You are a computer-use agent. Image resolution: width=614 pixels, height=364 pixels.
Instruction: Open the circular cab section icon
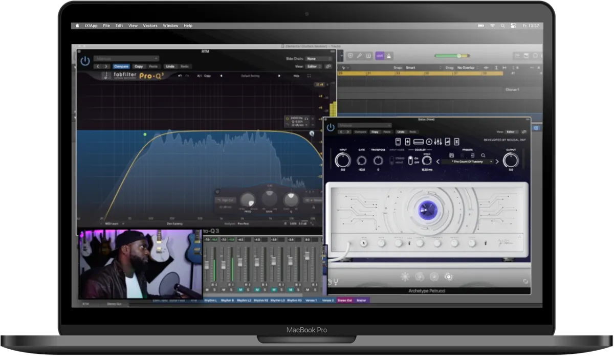[x=428, y=142]
